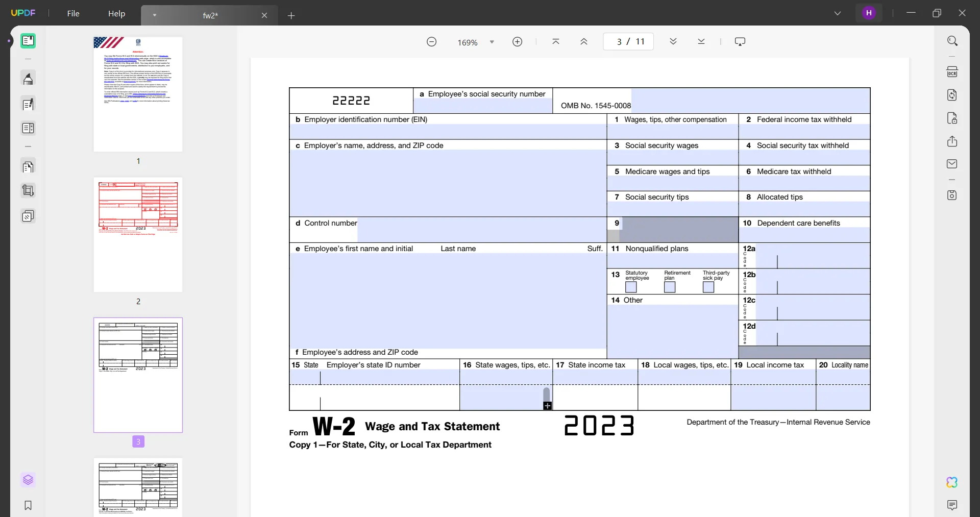Click the zoom out minus icon
This screenshot has height=517, width=980.
point(431,42)
